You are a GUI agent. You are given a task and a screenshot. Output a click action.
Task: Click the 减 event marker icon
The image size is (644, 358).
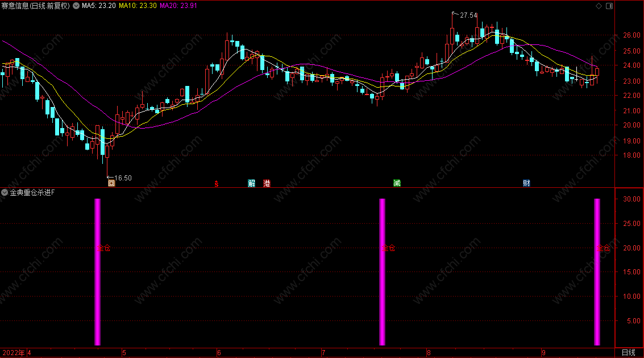click(x=397, y=183)
